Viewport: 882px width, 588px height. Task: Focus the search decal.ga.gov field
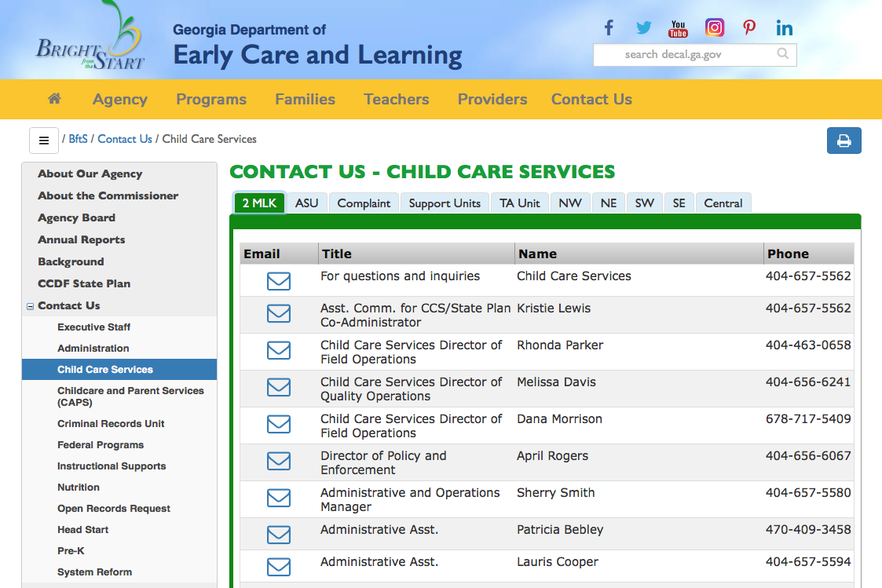coord(695,54)
